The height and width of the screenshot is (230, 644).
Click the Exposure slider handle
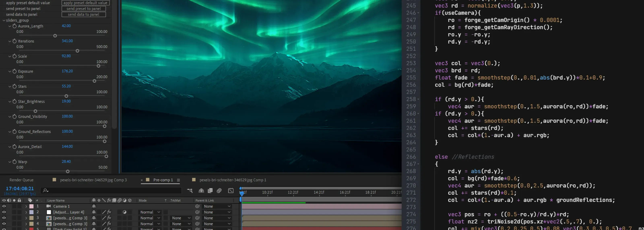(94, 81)
